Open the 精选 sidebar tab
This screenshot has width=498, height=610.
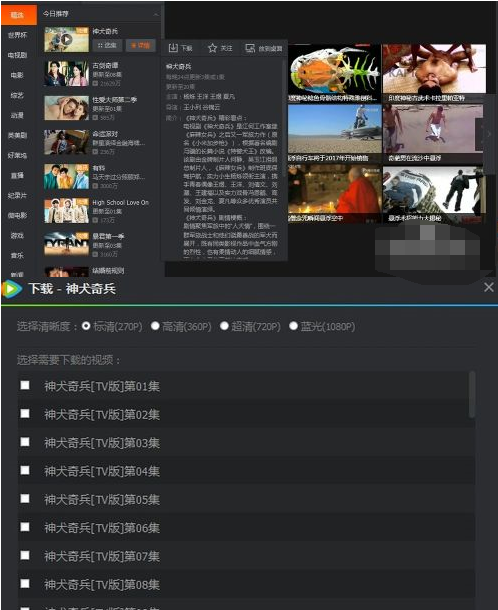tap(19, 15)
